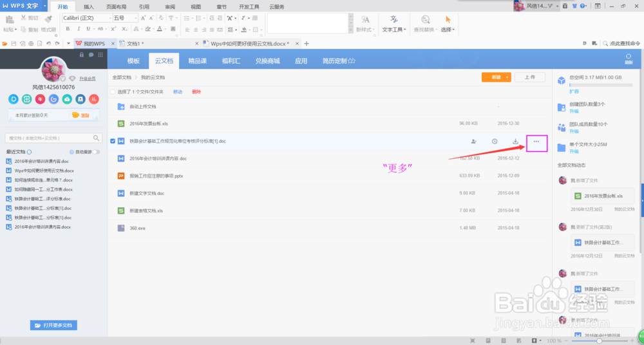
Task: Click the blue D round icon under username
Action: click(x=14, y=98)
